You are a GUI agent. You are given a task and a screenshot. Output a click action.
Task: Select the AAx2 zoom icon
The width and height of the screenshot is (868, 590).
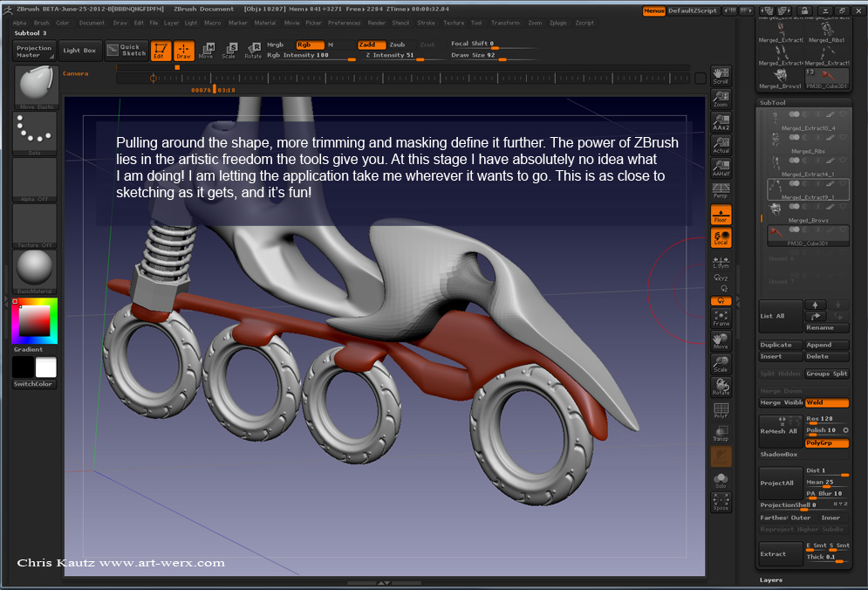721,122
